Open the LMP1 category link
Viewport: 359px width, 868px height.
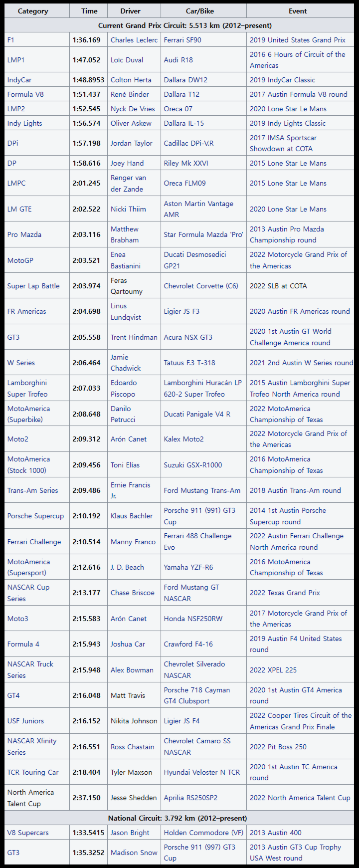[x=16, y=60]
